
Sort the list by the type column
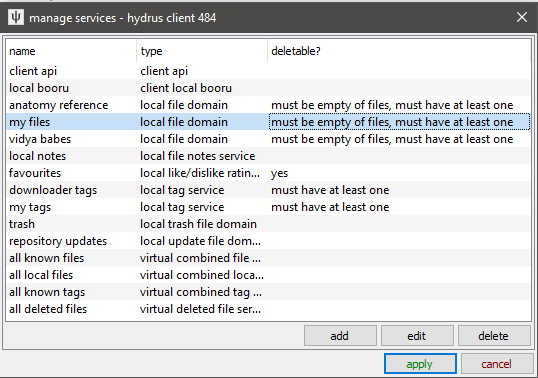tap(202, 51)
